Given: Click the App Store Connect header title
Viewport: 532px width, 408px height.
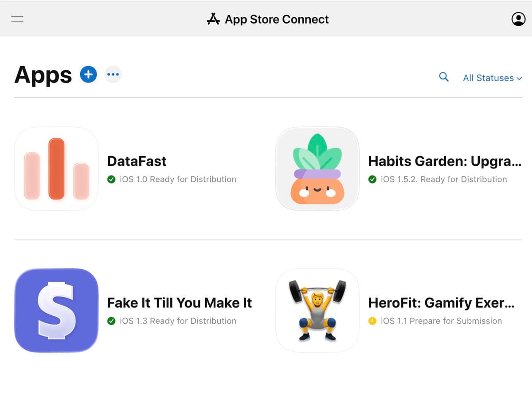Looking at the screenshot, I should 277,20.
